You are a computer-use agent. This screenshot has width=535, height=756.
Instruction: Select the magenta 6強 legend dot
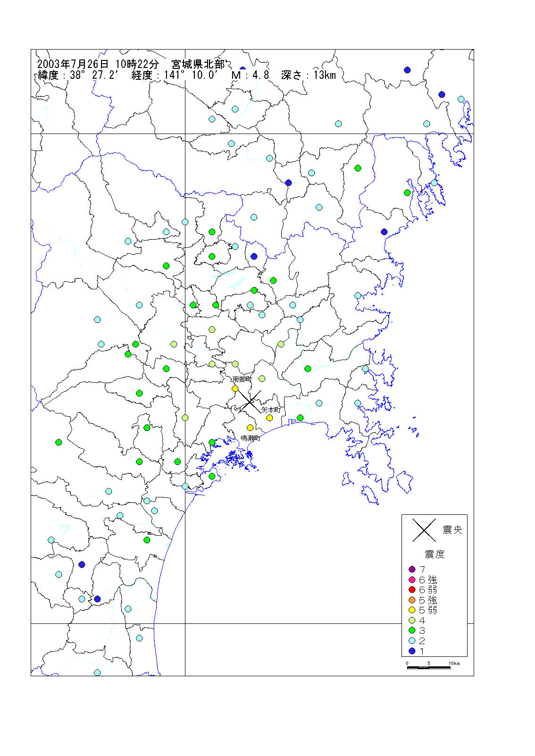[x=412, y=580]
